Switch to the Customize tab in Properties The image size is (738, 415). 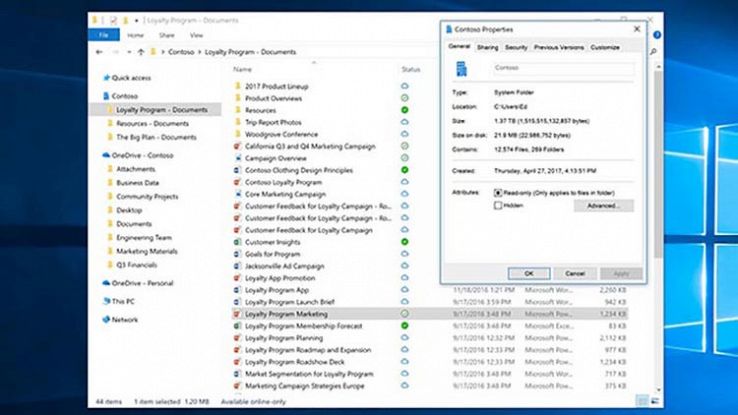click(x=605, y=48)
